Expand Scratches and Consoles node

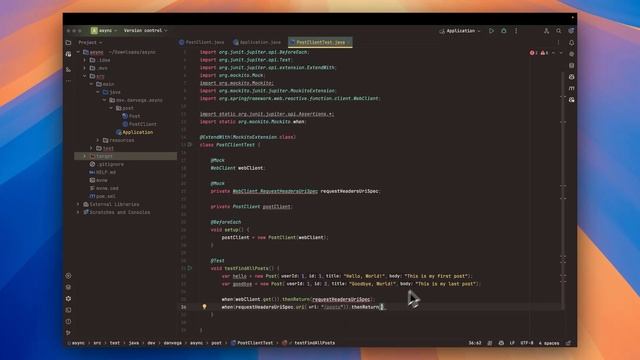pyautogui.click(x=78, y=212)
